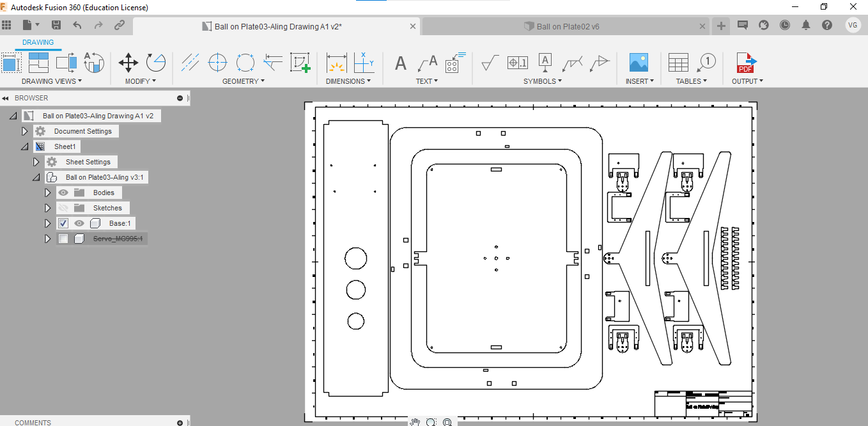Screen dimensions: 868x426
Task: Select the DRAWING ribbon tab
Action: coord(38,42)
